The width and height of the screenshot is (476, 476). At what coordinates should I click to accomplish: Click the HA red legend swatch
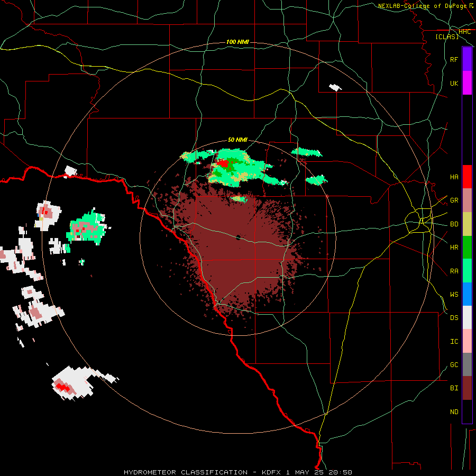coord(467,177)
